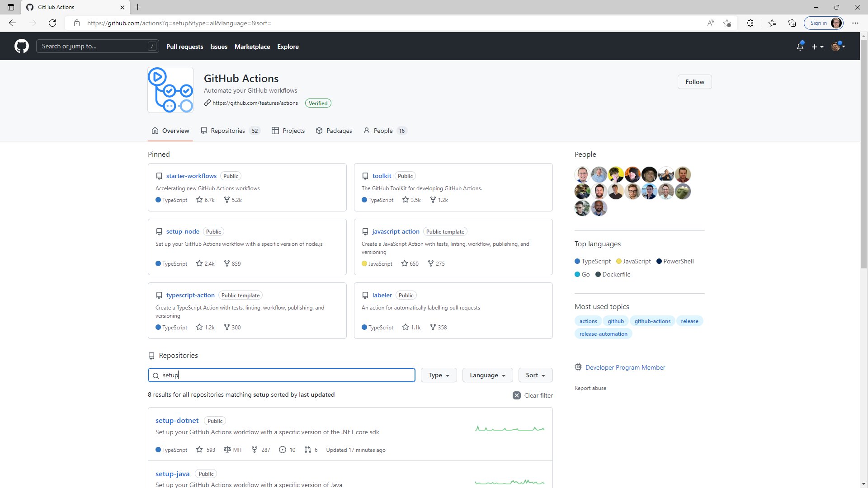868x488 pixels.
Task: Open the Type filter dropdown
Action: (439, 375)
